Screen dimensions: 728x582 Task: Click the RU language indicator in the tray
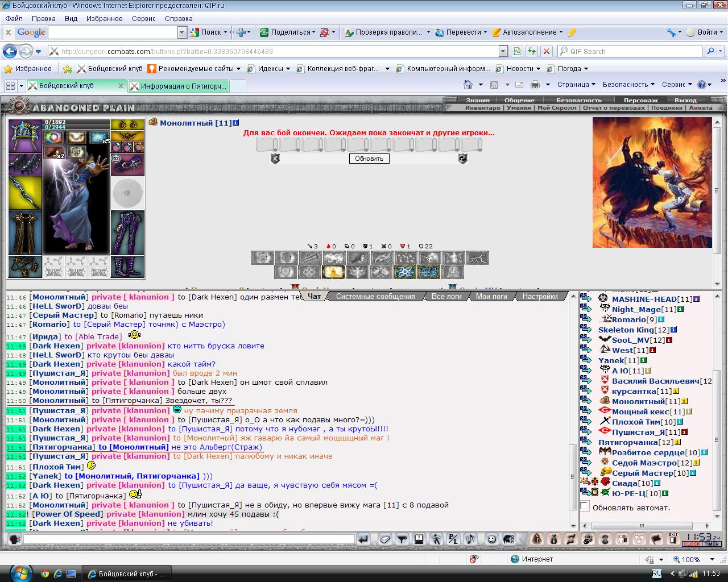point(656,573)
